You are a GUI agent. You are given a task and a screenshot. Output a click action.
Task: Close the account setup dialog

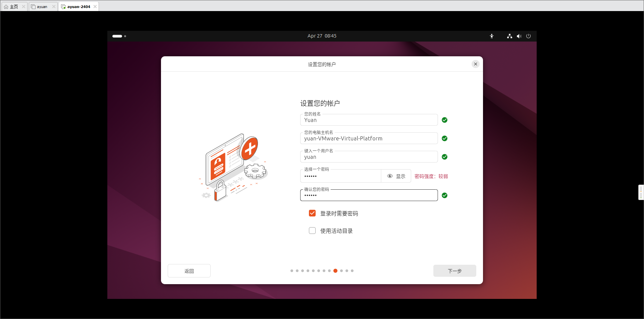[475, 64]
